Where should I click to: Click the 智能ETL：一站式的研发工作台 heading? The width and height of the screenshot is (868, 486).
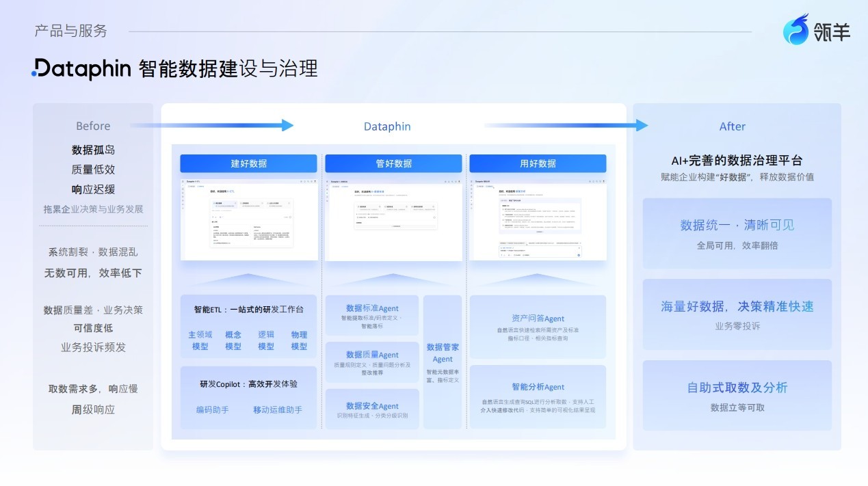point(249,310)
